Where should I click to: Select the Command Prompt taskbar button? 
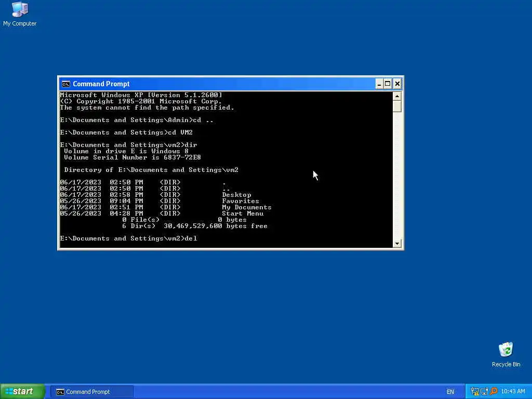(91, 392)
